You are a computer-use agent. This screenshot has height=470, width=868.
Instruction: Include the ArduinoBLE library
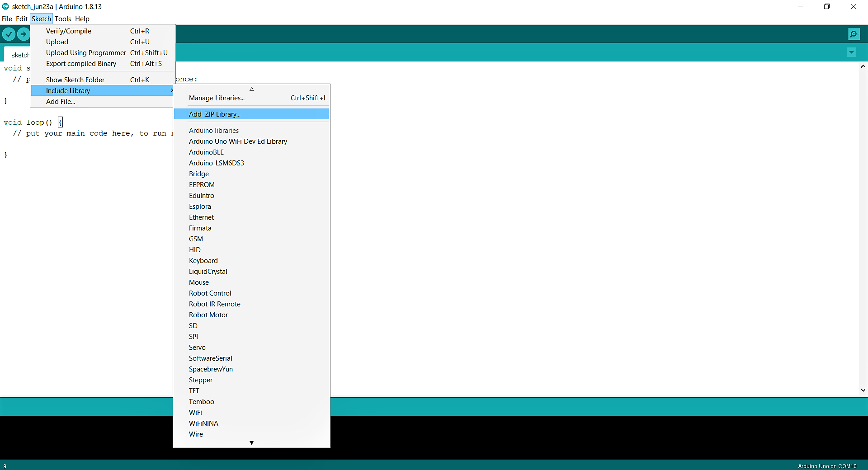(251, 152)
